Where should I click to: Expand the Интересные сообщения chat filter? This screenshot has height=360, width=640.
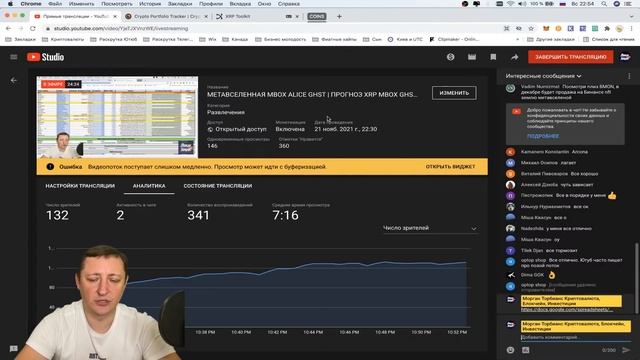tap(543, 76)
